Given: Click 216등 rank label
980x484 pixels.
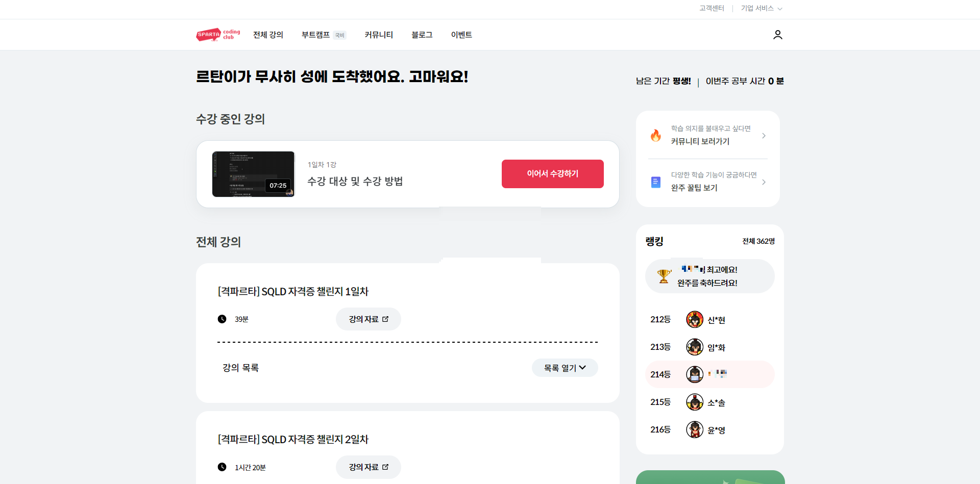Looking at the screenshot, I should coord(660,429).
